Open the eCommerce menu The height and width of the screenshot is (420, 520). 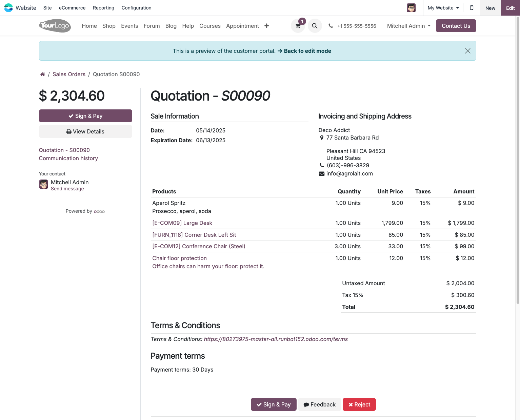pos(72,8)
